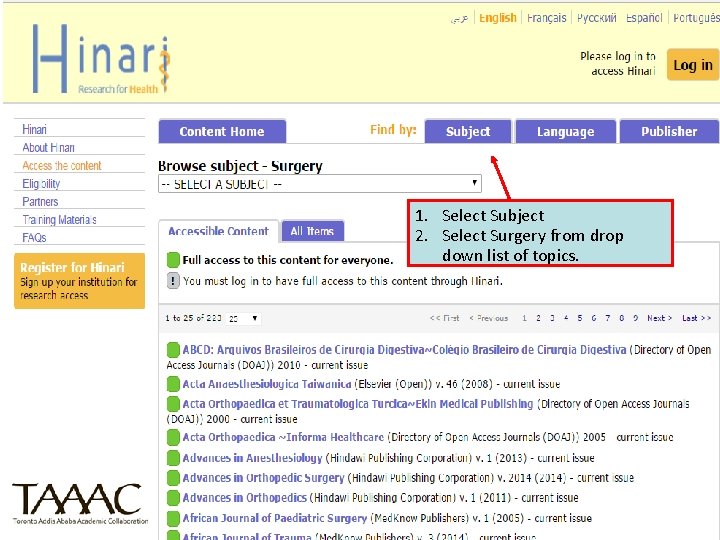Screen dimensions: 720x540
Task: Click the Hinari Research for Health logo
Action: coord(101,59)
